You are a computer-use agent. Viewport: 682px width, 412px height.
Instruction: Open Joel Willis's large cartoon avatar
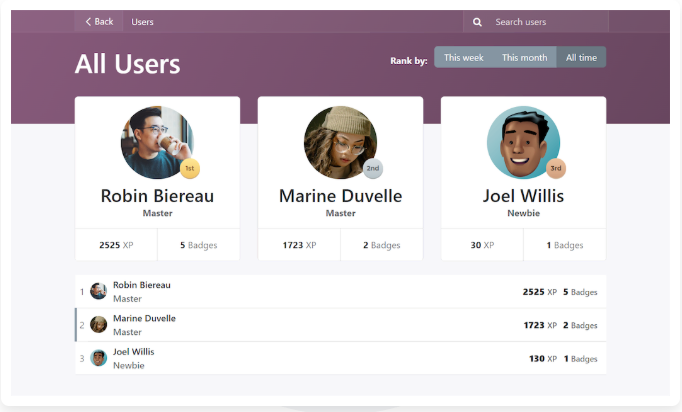(x=522, y=142)
